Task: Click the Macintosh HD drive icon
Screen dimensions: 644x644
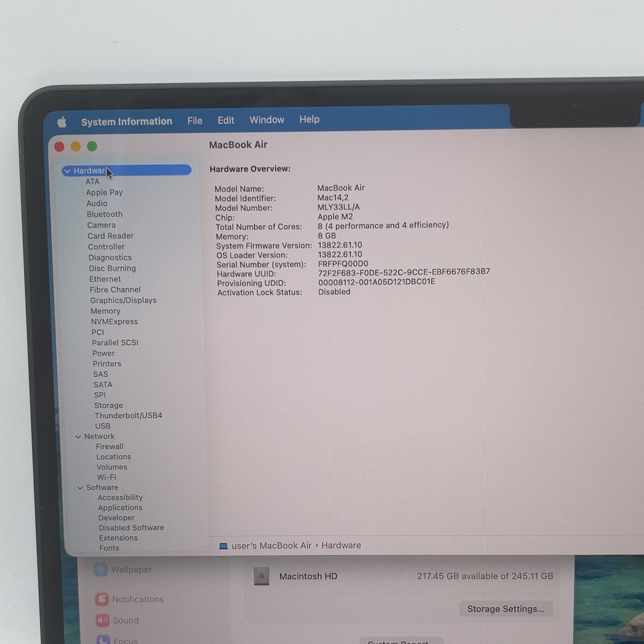Action: (x=261, y=576)
